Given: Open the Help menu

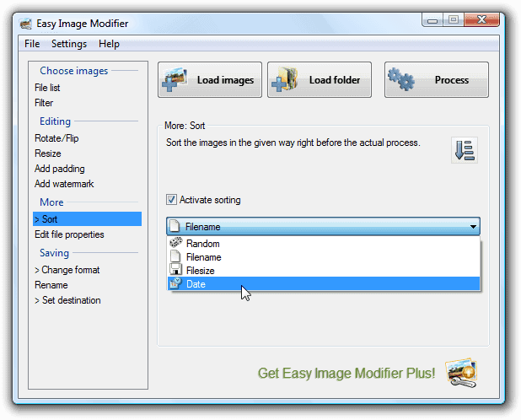Looking at the screenshot, I should 109,44.
